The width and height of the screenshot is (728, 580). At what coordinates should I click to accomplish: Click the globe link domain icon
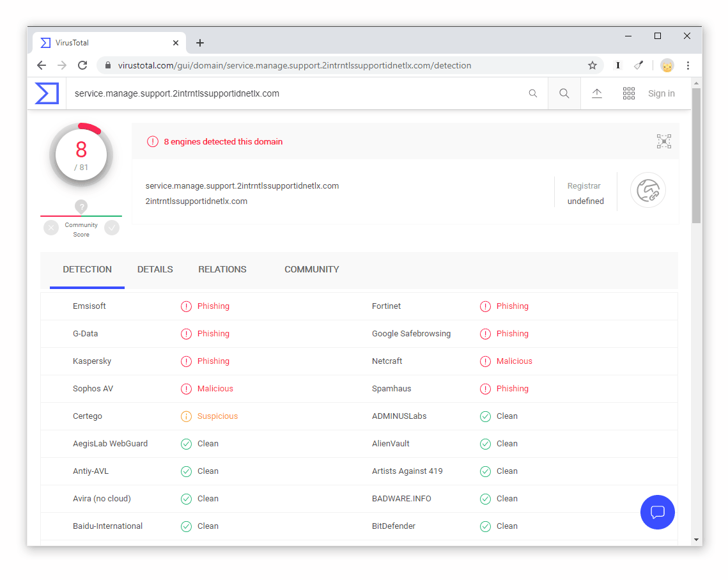[x=648, y=191]
